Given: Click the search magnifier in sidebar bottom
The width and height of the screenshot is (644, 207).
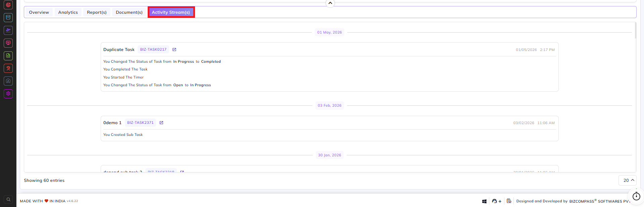Looking at the screenshot, I should point(8,199).
